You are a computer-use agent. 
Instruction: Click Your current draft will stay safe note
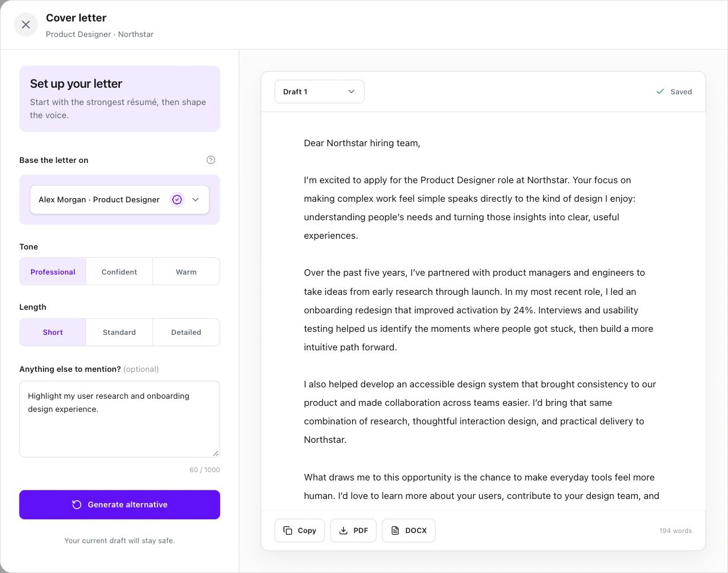click(x=119, y=541)
